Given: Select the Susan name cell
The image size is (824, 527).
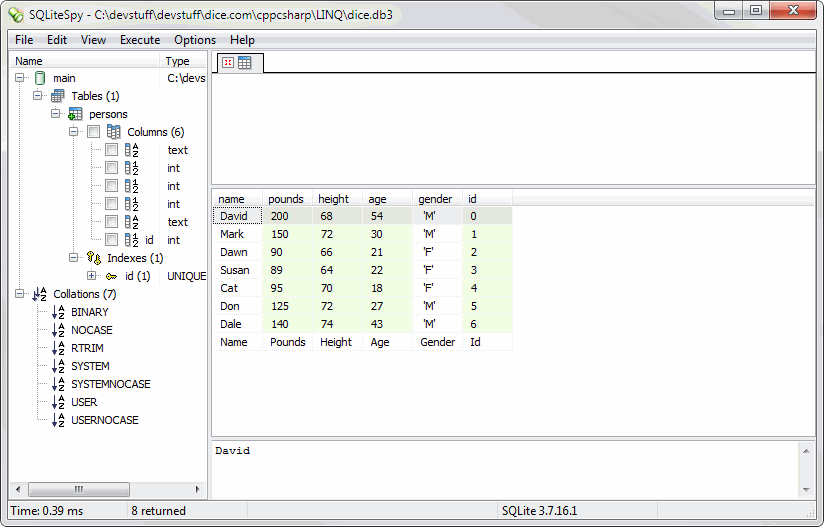Looking at the screenshot, I should click(x=234, y=270).
